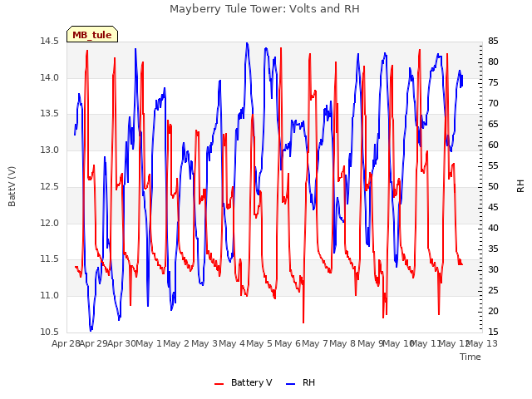Image resolution: width=532 pixels, height=399 pixels.
Task: Click the 35 right axis tick label
Action: [493, 249]
